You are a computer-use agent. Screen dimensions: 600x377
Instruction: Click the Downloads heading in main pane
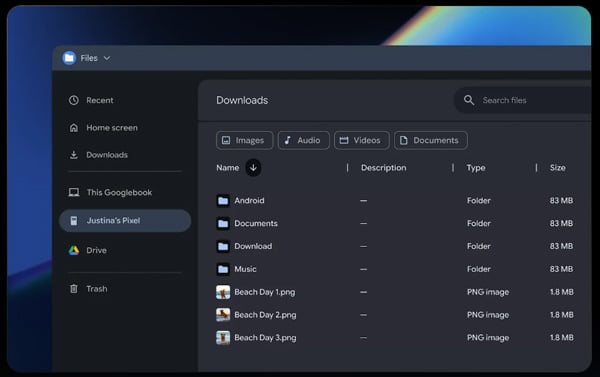pos(242,100)
